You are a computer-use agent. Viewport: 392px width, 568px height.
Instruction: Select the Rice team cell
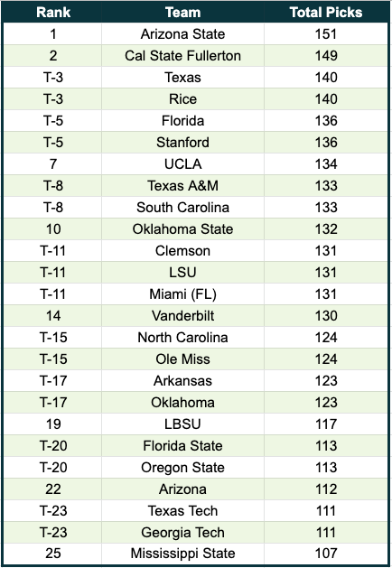[182, 99]
